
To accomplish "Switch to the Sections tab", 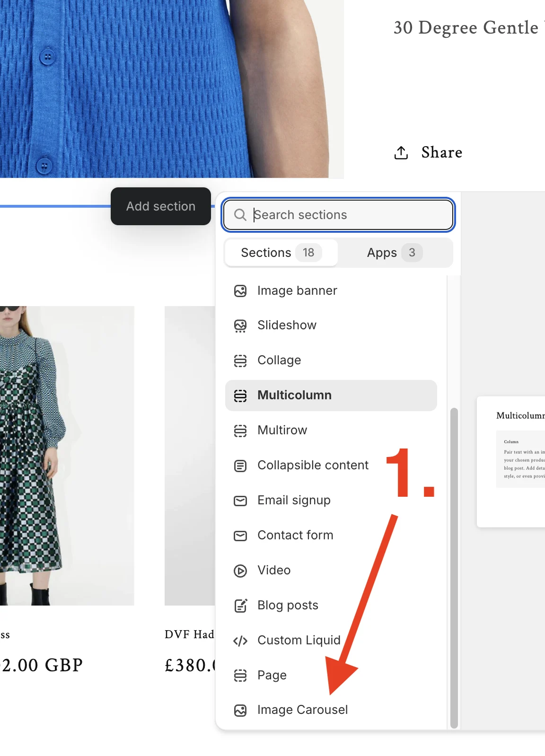I will tap(281, 253).
